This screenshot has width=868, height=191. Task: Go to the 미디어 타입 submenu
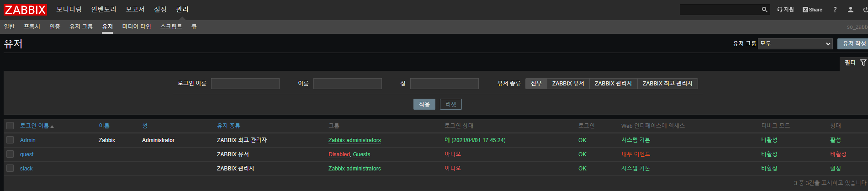coord(137,27)
